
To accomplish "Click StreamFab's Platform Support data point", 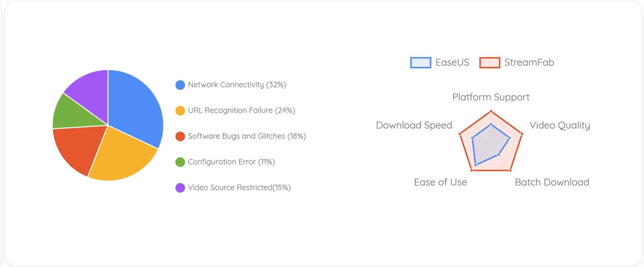I will (491, 111).
